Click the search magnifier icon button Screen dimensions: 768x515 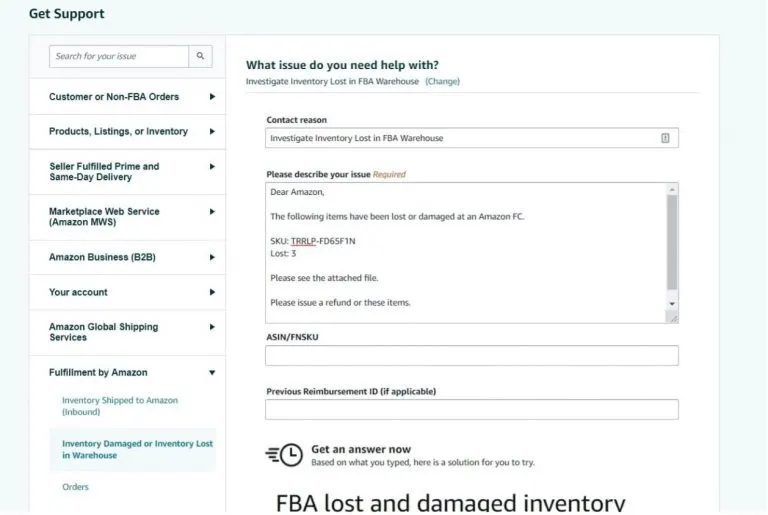201,57
